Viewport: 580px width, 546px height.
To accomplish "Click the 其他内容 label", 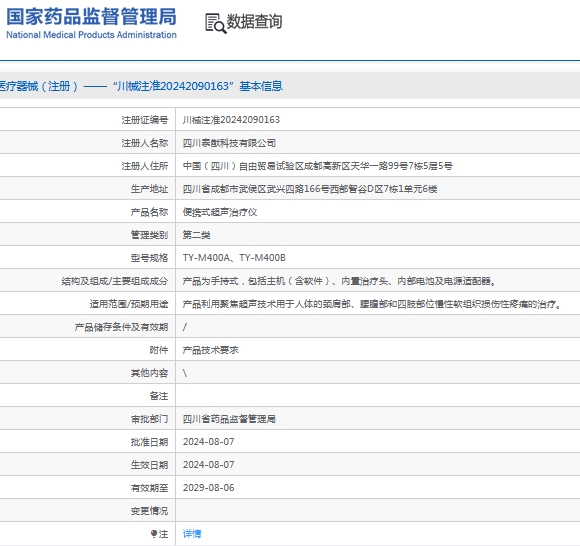I will pos(149,373).
